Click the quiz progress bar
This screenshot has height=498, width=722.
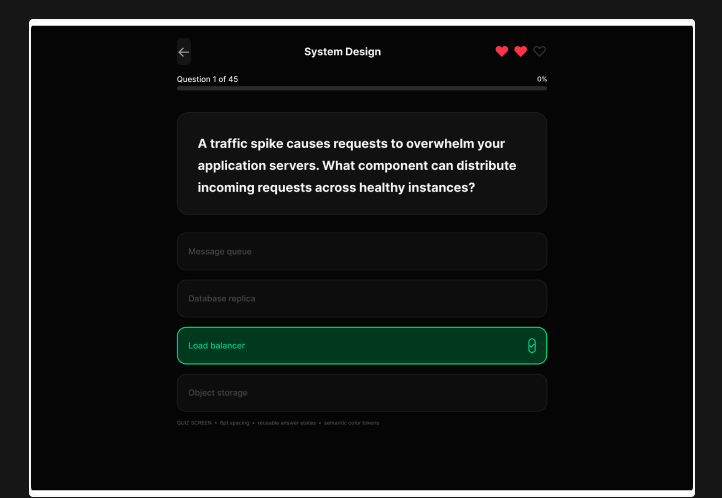tap(362, 88)
